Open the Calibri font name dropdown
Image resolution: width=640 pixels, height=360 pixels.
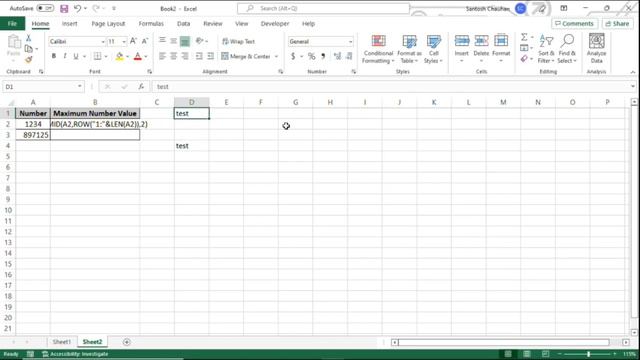click(103, 42)
